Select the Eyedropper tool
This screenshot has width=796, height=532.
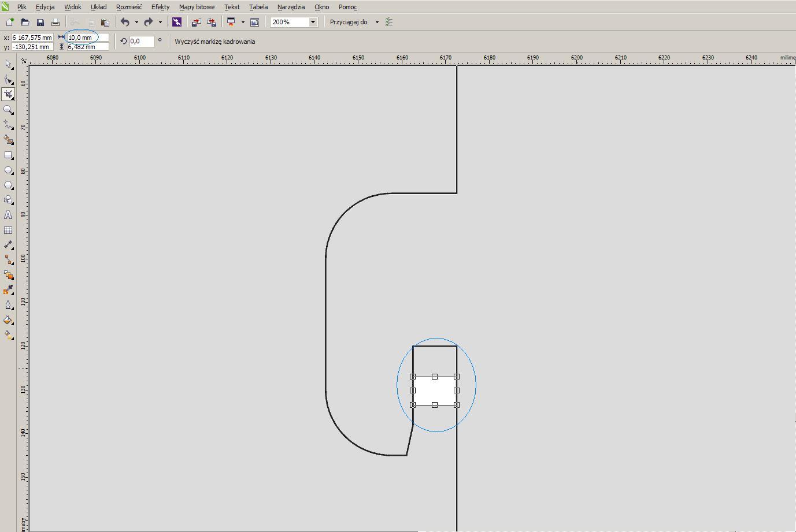point(8,290)
